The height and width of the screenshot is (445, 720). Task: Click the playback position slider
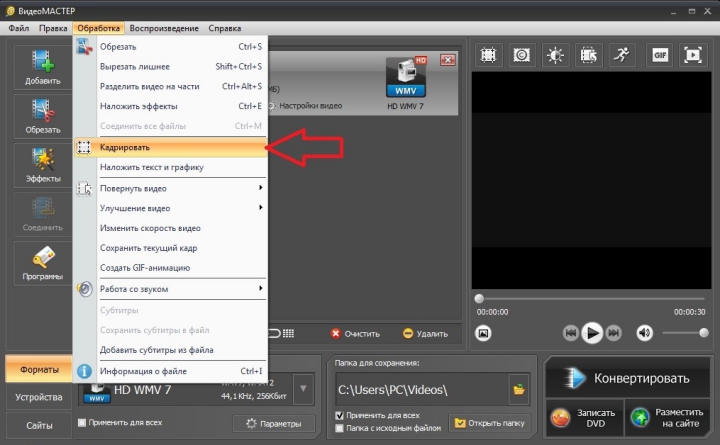coord(591,298)
